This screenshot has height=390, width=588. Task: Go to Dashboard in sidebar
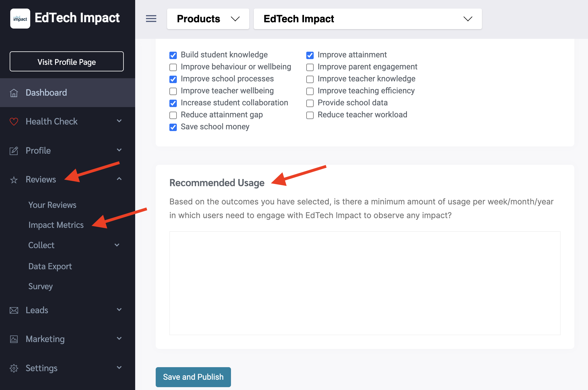point(68,93)
